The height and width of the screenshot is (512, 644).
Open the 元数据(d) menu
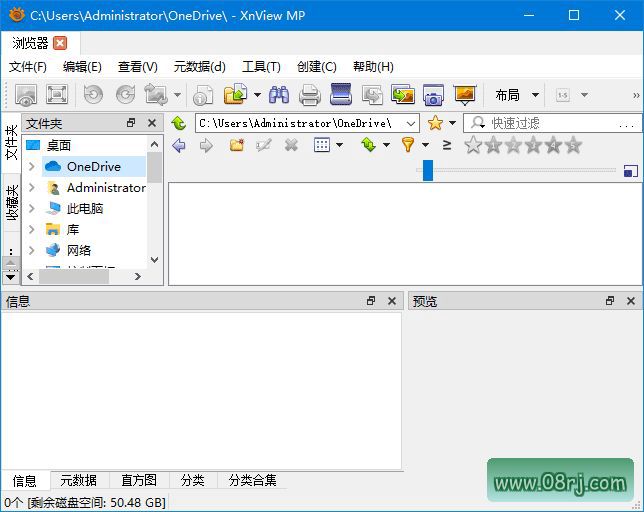(x=200, y=67)
